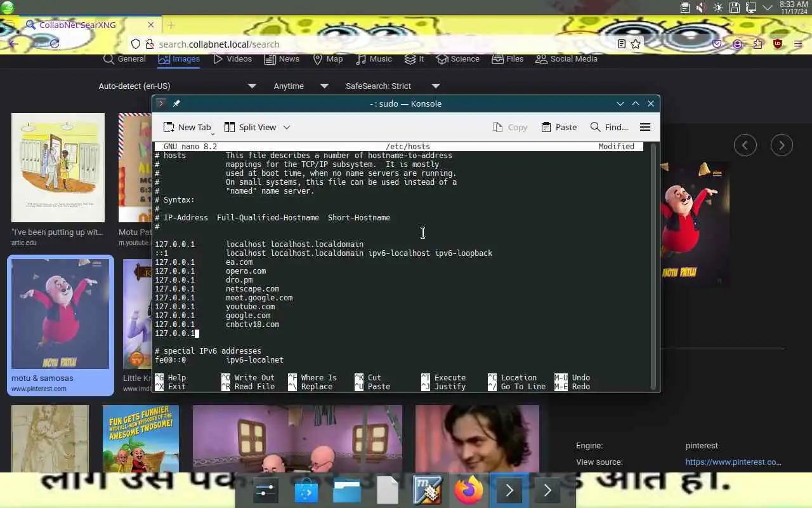Switch to the Social Media tab
Image resolution: width=812 pixels, height=508 pixels.
tap(566, 58)
